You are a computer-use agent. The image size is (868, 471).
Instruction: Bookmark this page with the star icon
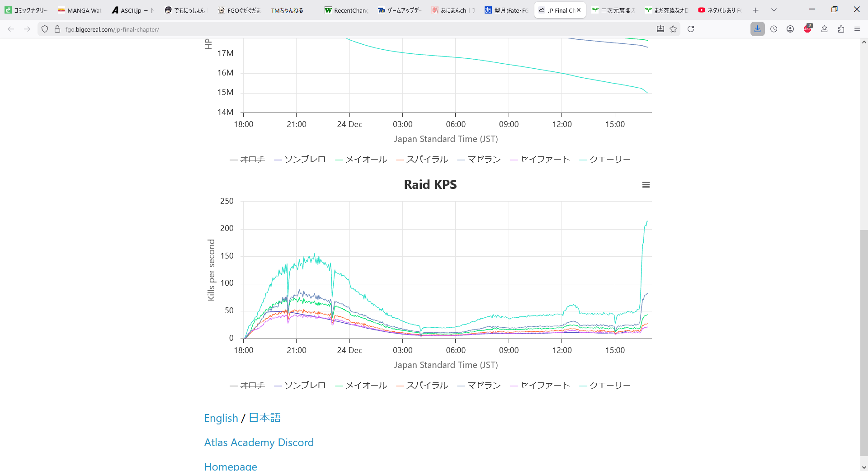click(x=673, y=29)
